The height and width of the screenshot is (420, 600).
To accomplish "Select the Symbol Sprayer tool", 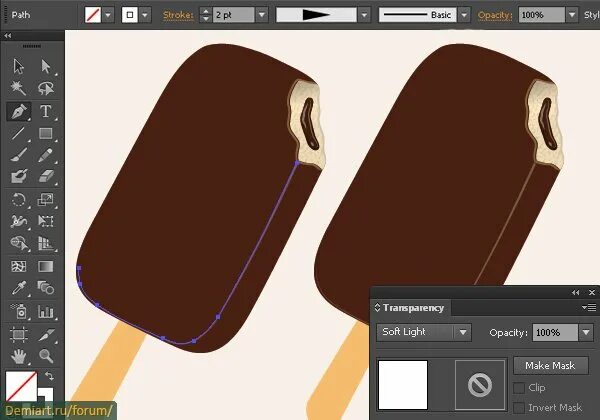I will tap(18, 311).
